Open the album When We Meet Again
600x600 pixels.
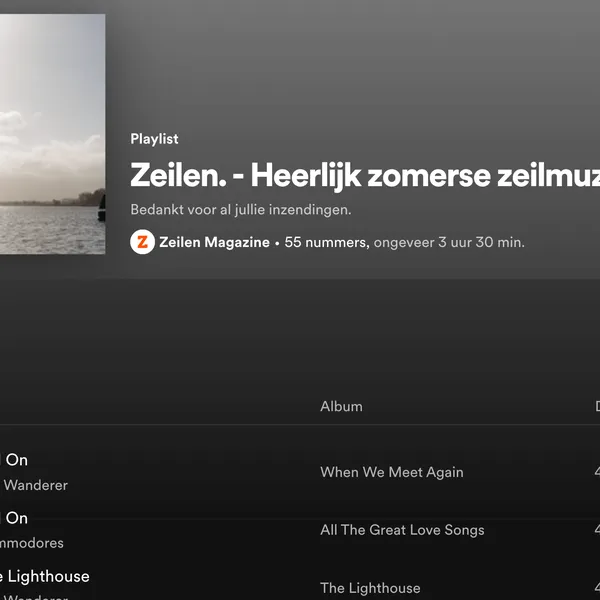click(x=392, y=472)
